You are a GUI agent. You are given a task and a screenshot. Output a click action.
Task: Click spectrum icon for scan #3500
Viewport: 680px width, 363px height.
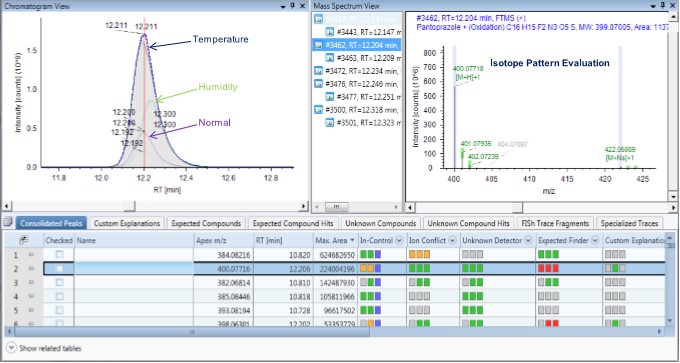pos(318,110)
